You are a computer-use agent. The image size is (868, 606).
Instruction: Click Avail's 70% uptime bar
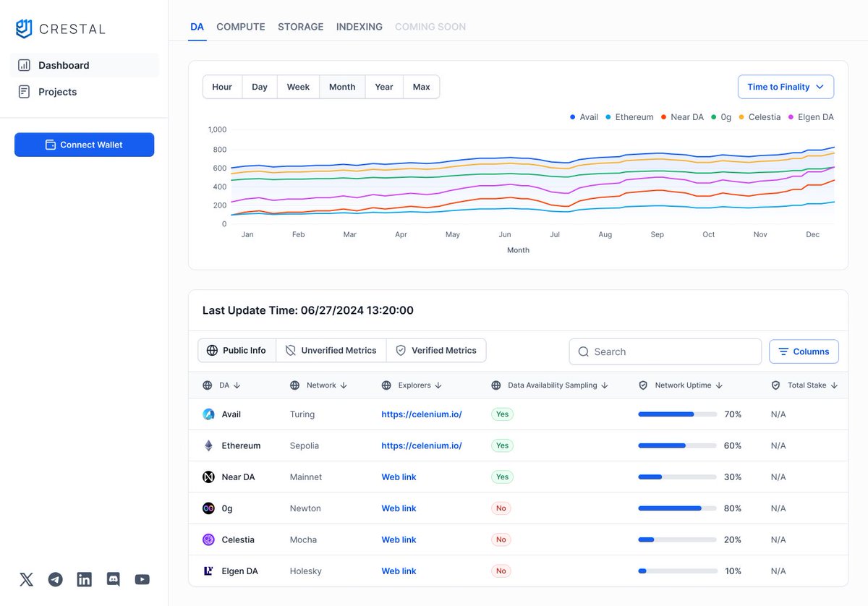pos(677,414)
